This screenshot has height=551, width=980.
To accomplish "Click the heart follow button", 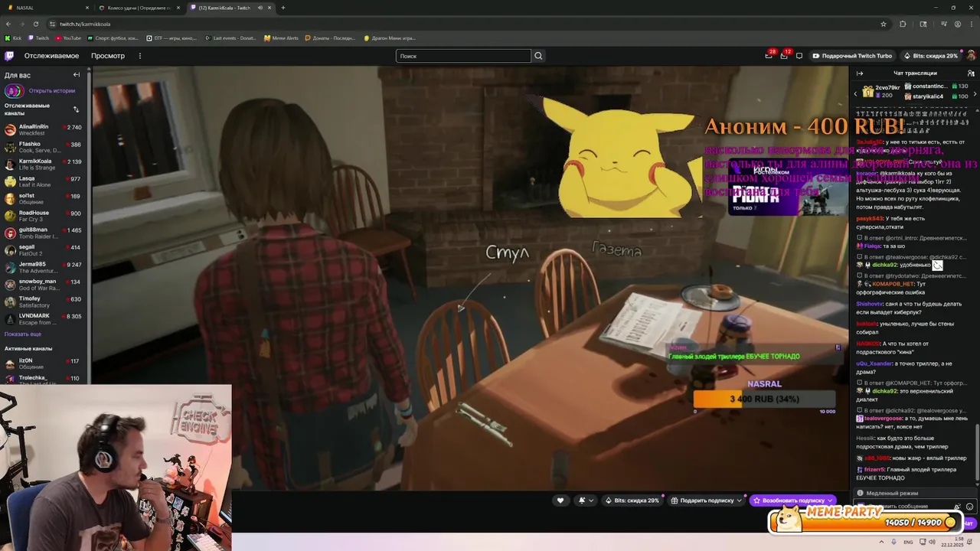I will [560, 500].
